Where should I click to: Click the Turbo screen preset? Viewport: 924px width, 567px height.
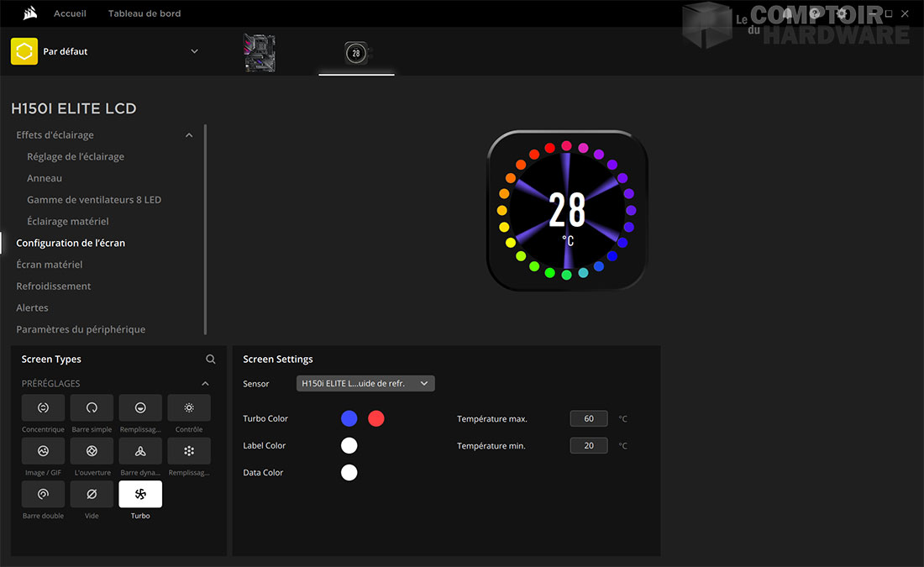(x=140, y=495)
